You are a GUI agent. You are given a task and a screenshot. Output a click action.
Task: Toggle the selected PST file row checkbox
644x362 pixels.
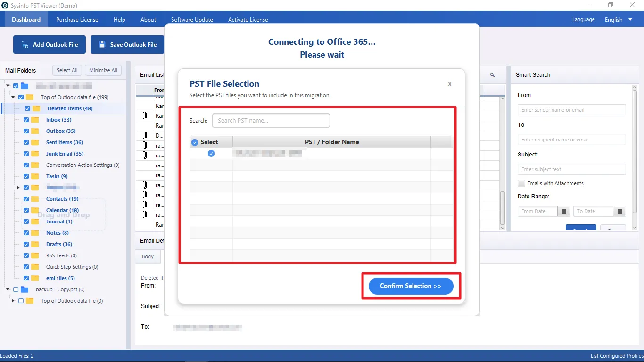click(x=211, y=153)
